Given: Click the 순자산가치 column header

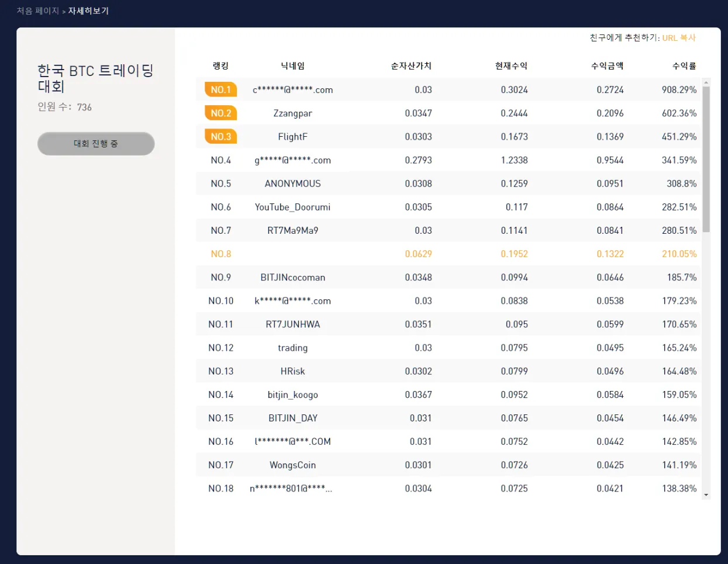Looking at the screenshot, I should click(412, 65).
